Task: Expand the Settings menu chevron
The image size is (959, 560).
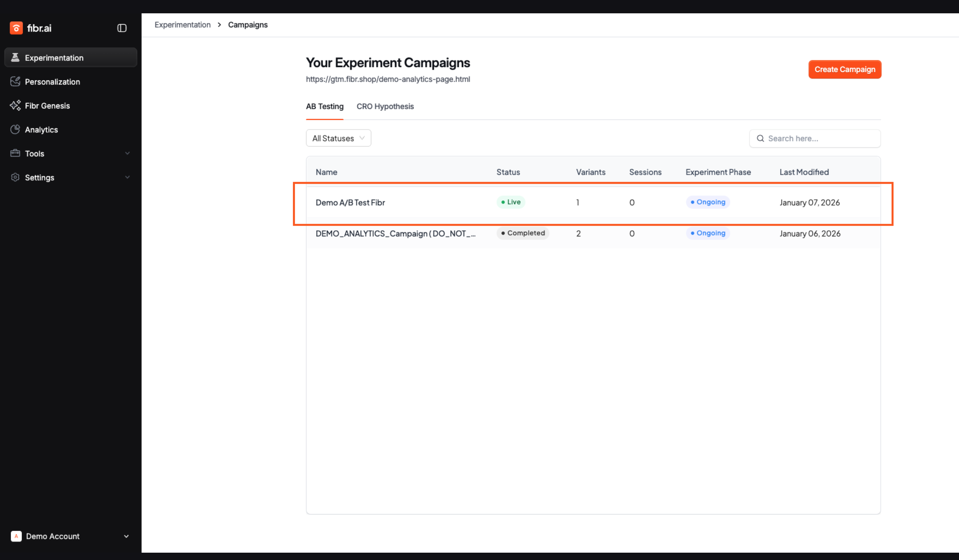Action: 128,177
